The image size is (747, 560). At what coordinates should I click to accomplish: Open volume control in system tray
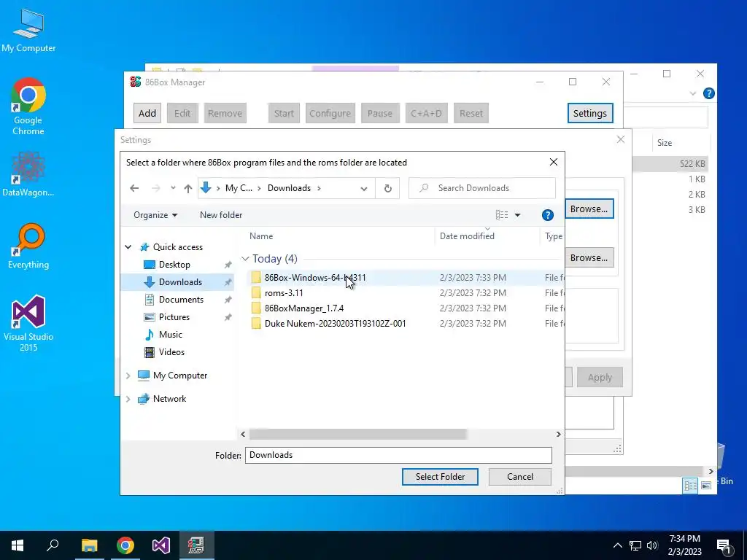coord(652,545)
